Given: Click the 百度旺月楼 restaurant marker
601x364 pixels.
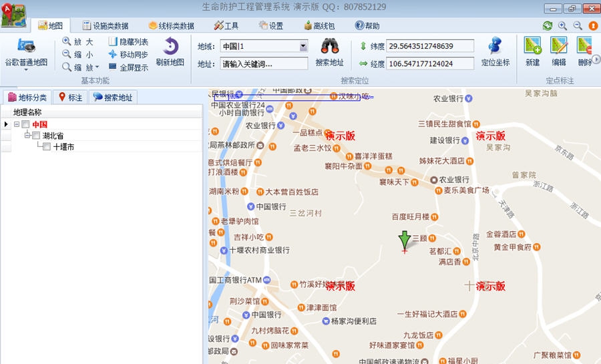Looking at the screenshot, I should 434,217.
